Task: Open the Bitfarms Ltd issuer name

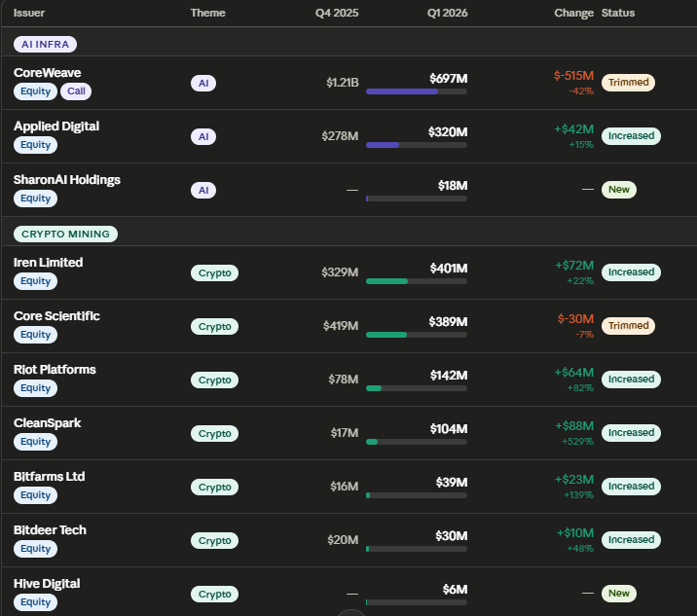Action: [x=49, y=477]
